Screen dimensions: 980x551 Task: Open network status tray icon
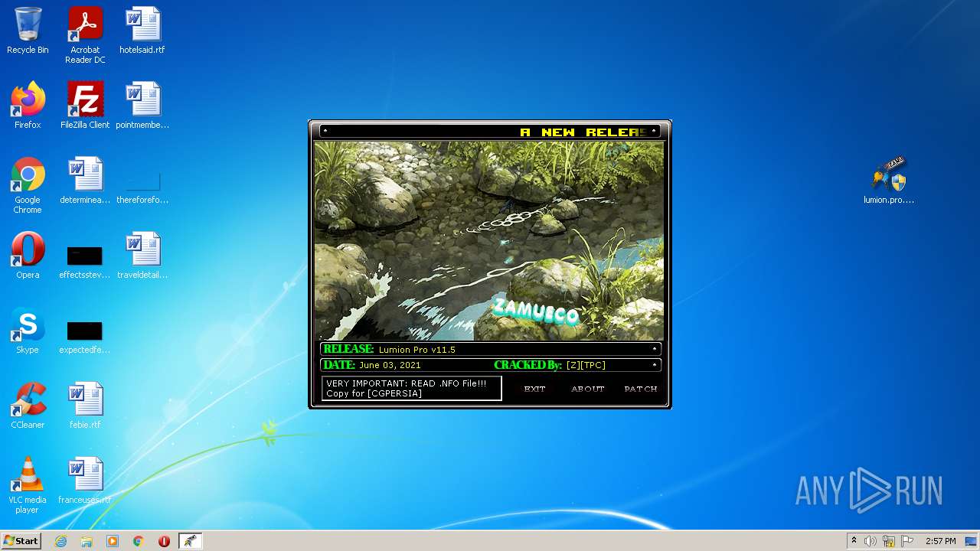tap(889, 541)
